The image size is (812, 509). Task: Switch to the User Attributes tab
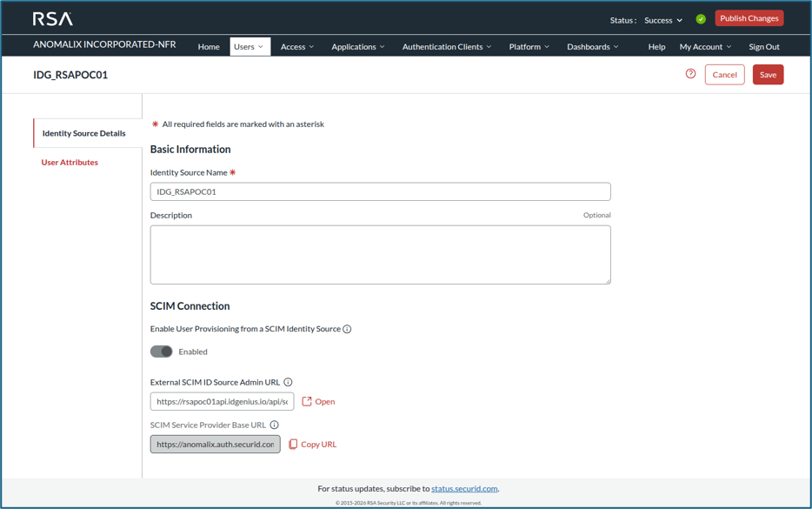point(70,162)
